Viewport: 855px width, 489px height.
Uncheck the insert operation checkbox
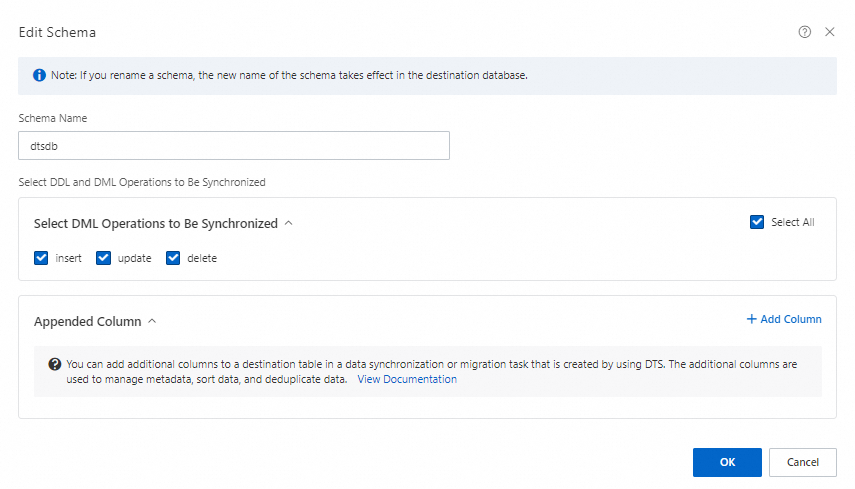coord(41,258)
